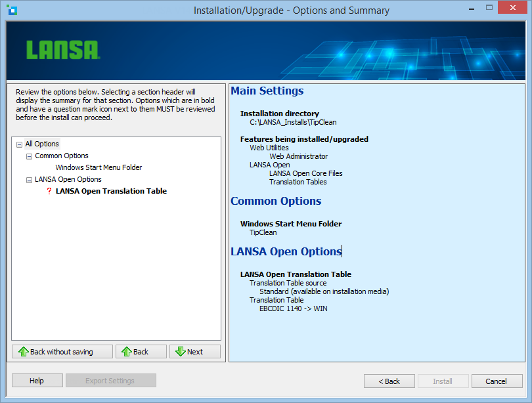
Task: Click 'Installation directory' label
Action: pyautogui.click(x=280, y=114)
